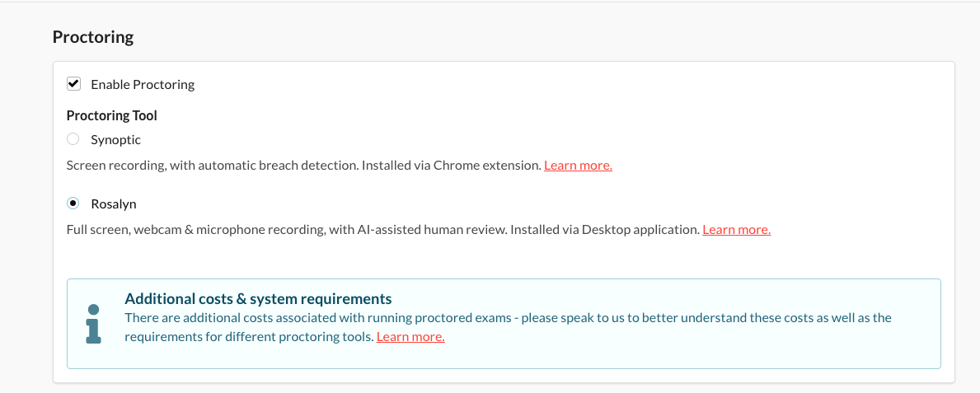Screen dimensions: 980x393
Task: Click 'Additional costs & system requirements' heading
Action: click(x=258, y=299)
